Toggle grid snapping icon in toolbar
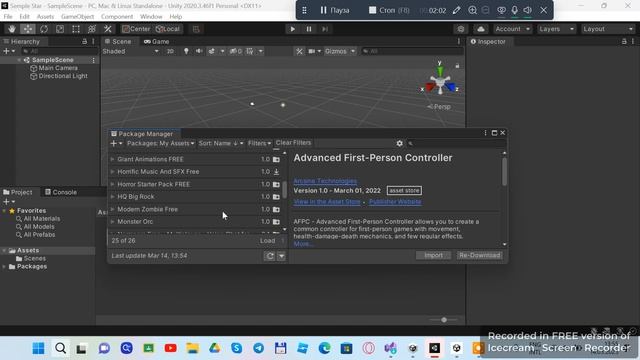Screen dimensions: 640x360 (x=196, y=29)
